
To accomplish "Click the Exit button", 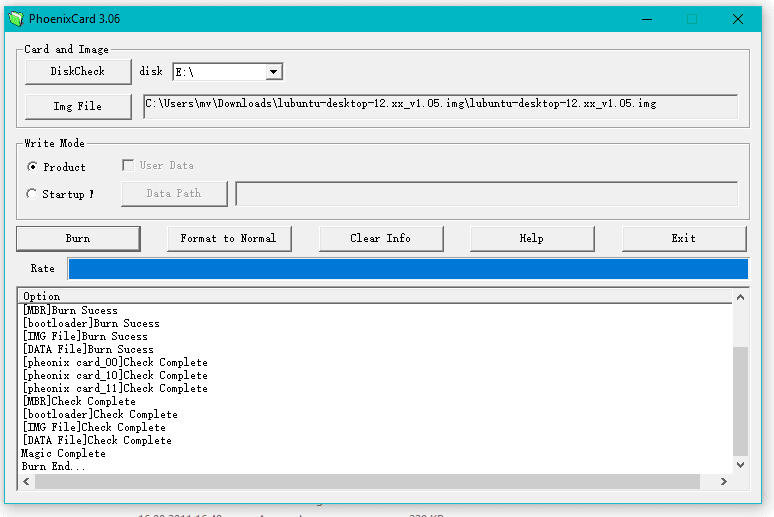I will click(684, 239).
